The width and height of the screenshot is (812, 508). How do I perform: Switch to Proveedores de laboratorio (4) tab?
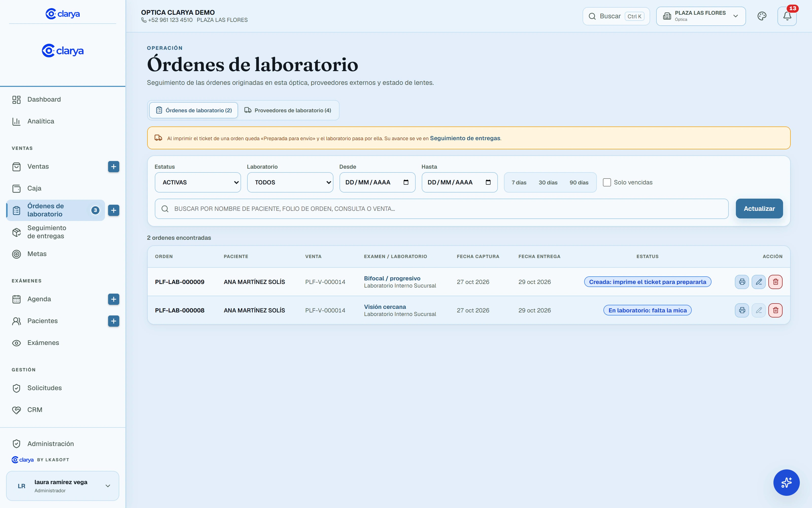[x=288, y=110]
